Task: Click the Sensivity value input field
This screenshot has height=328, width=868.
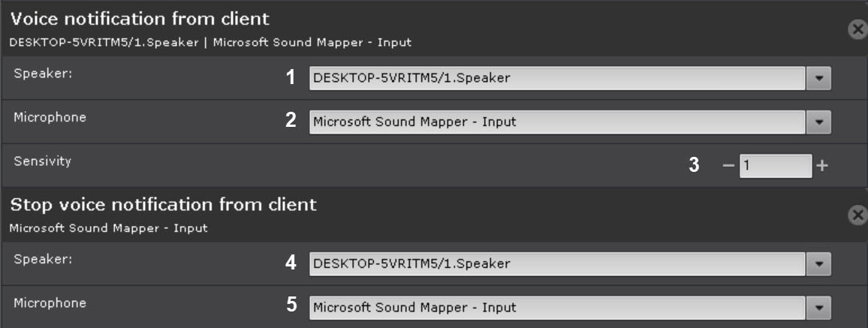Action: tap(775, 166)
